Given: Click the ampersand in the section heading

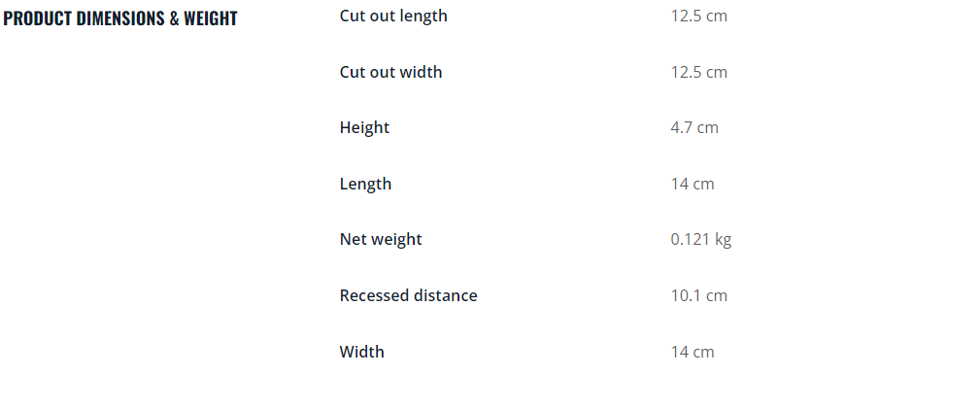Looking at the screenshot, I should pos(175,18).
